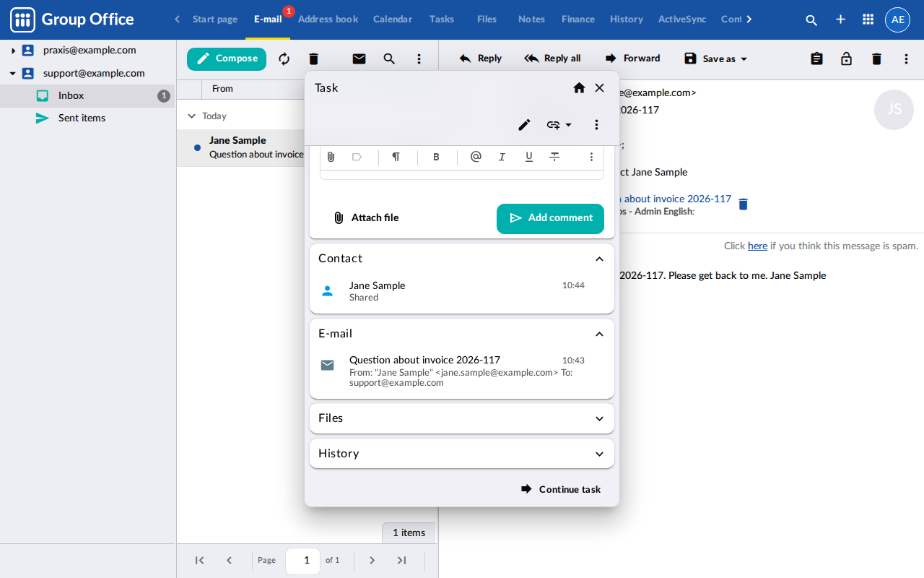Open paragraph format in comment editor

point(396,157)
